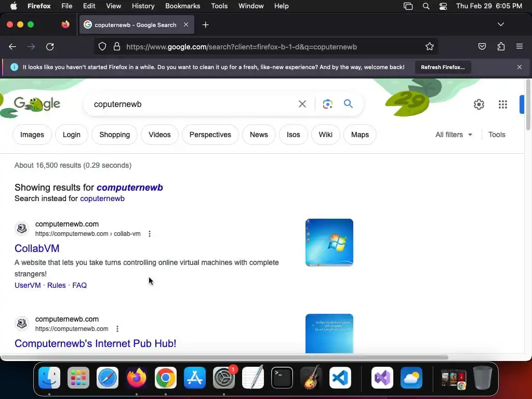Open the App Store from the Dock
The image size is (532, 399).
click(195, 378)
